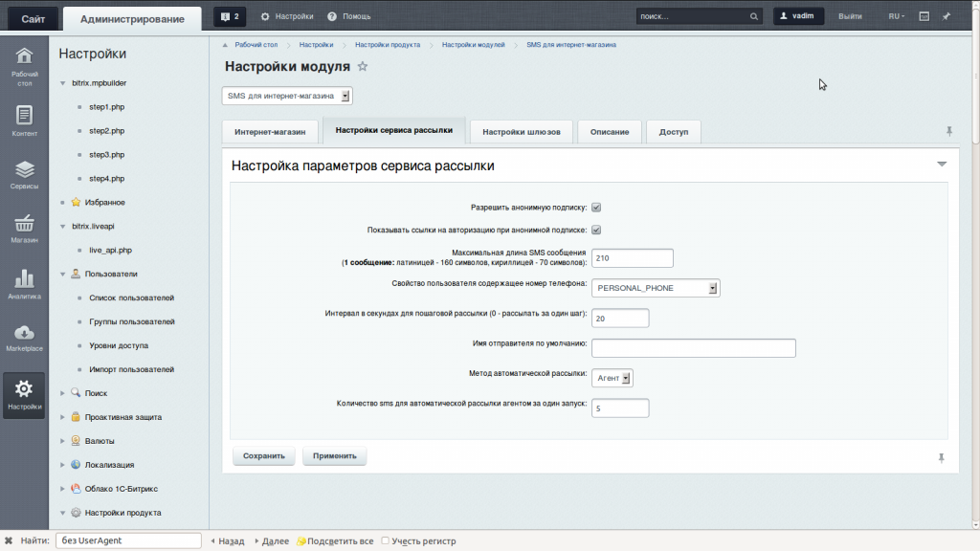
Task: Click Назад in the find bar
Action: (x=228, y=541)
